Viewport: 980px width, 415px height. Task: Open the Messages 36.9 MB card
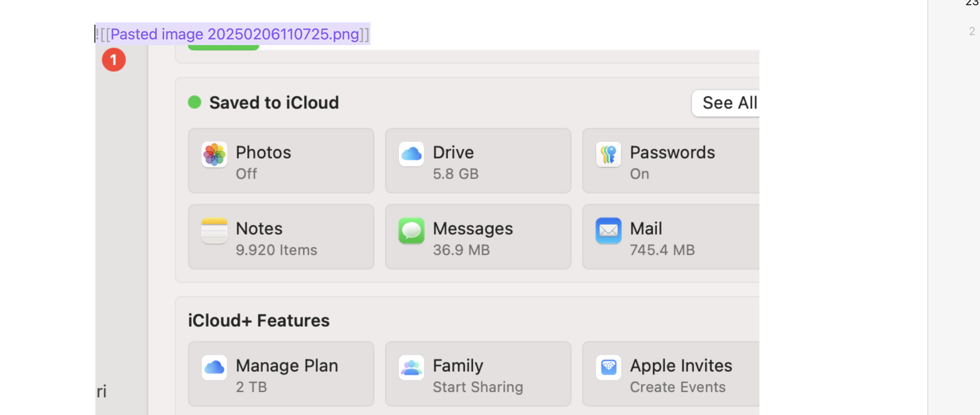click(478, 237)
